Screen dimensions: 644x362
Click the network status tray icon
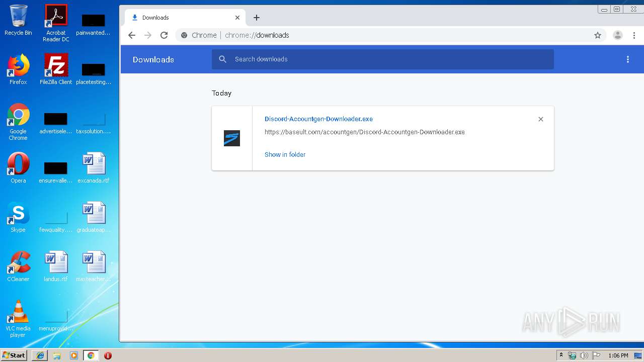(x=572, y=355)
